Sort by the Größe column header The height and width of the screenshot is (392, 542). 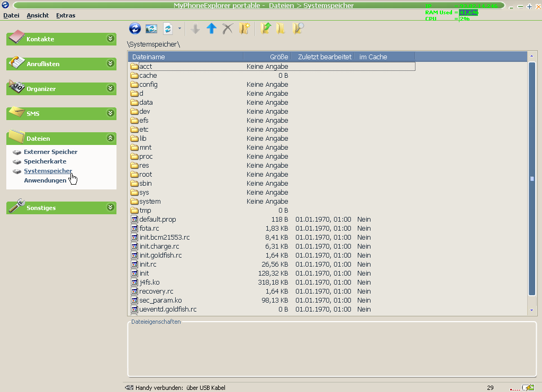[267, 57]
